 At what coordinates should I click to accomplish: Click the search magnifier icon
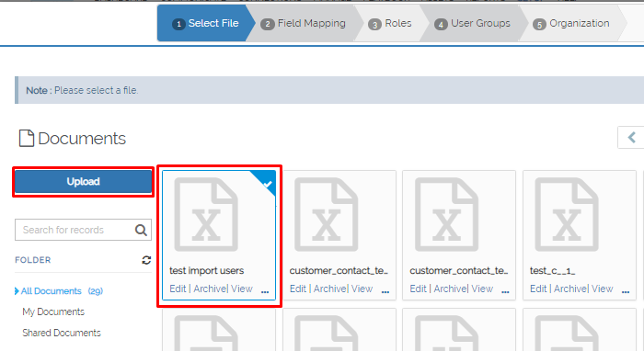coord(141,230)
